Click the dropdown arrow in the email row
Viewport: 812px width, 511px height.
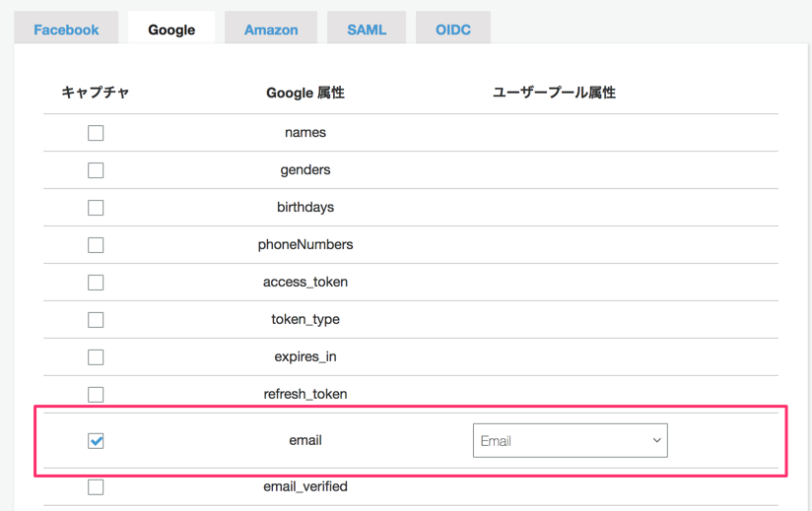click(x=656, y=441)
